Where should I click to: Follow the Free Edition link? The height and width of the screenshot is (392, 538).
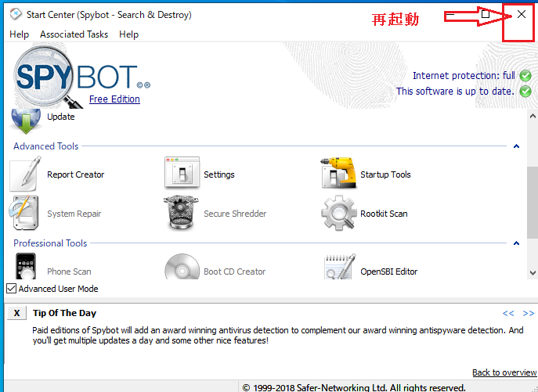(x=114, y=99)
